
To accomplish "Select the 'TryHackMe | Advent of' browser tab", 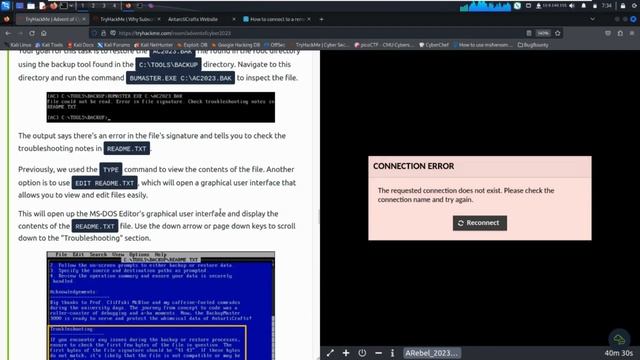I will click(52, 19).
